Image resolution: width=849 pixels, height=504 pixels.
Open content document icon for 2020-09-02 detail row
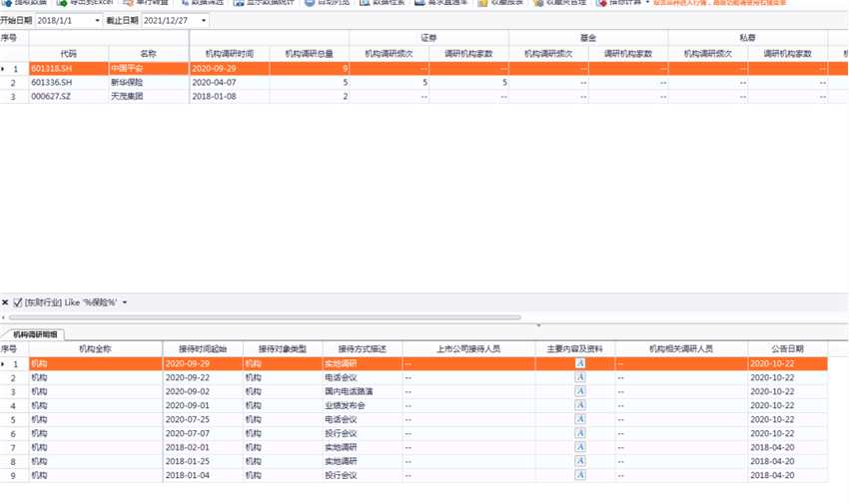[580, 391]
